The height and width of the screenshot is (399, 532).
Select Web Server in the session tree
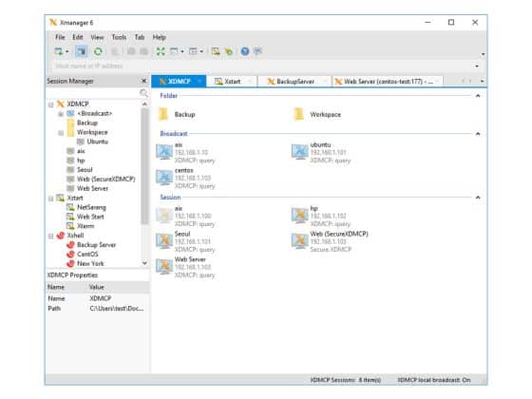(92, 188)
